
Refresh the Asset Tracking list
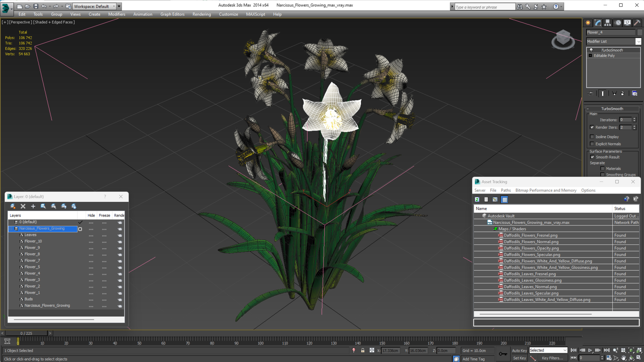click(x=477, y=199)
